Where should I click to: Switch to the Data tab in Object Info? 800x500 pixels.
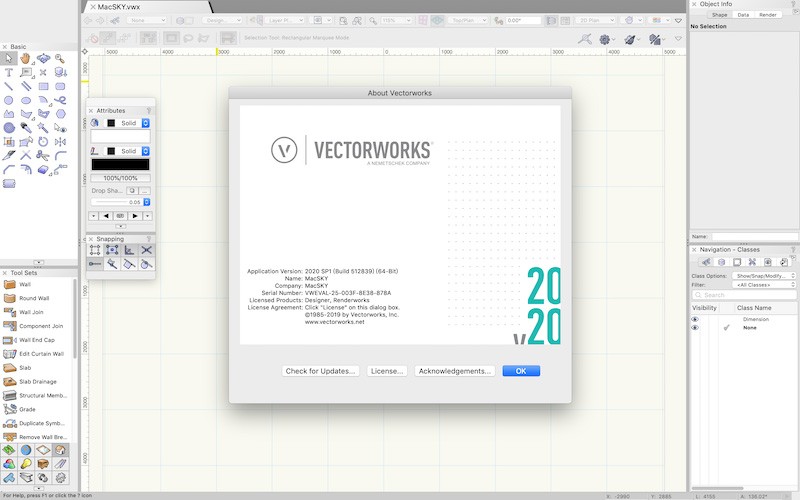point(743,15)
